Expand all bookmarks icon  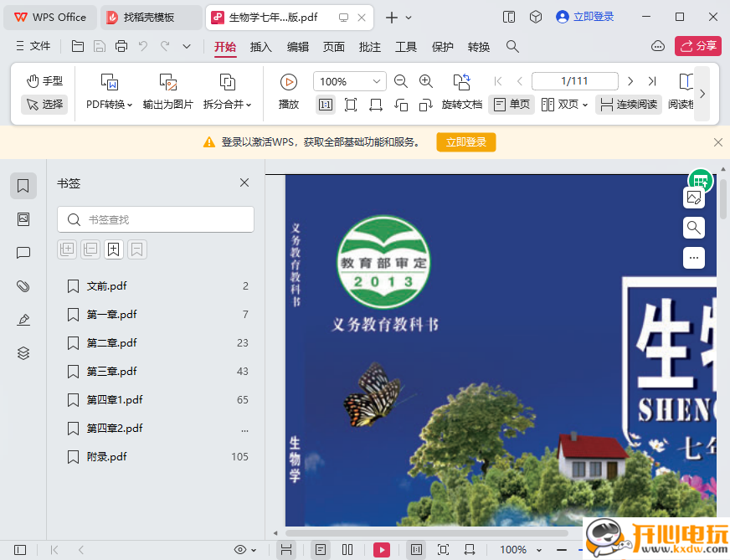pos(67,249)
